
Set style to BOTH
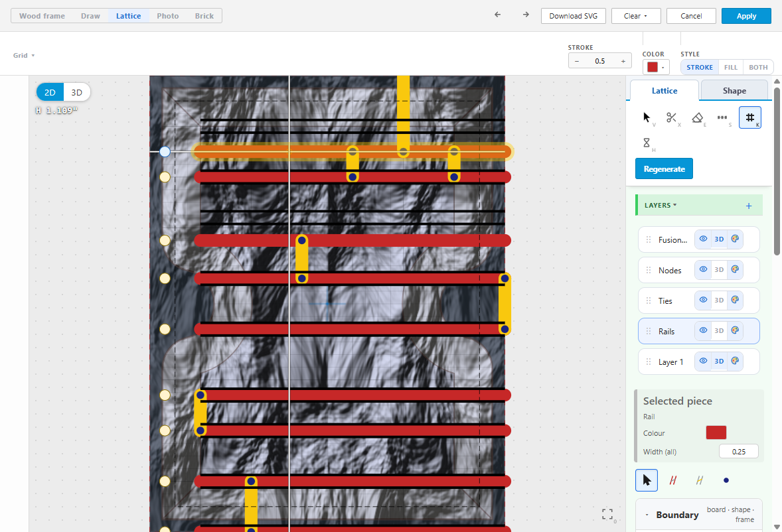coord(758,67)
